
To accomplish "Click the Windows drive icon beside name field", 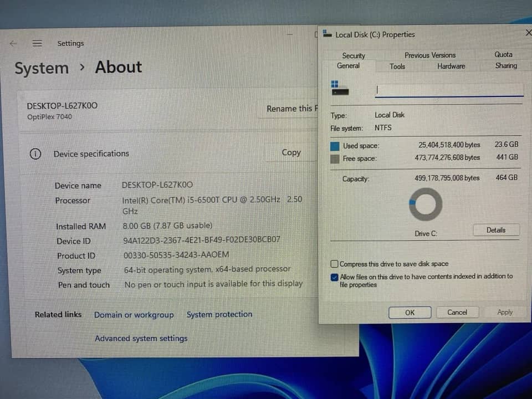I will (340, 88).
